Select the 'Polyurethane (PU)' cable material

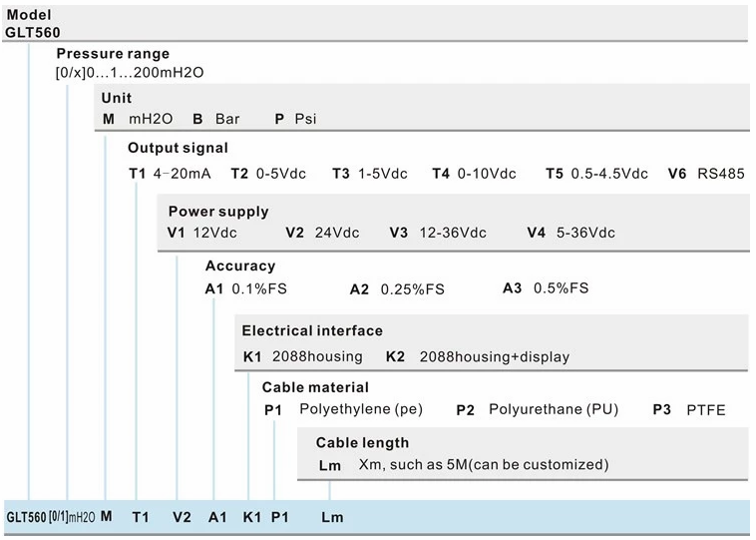(x=554, y=409)
